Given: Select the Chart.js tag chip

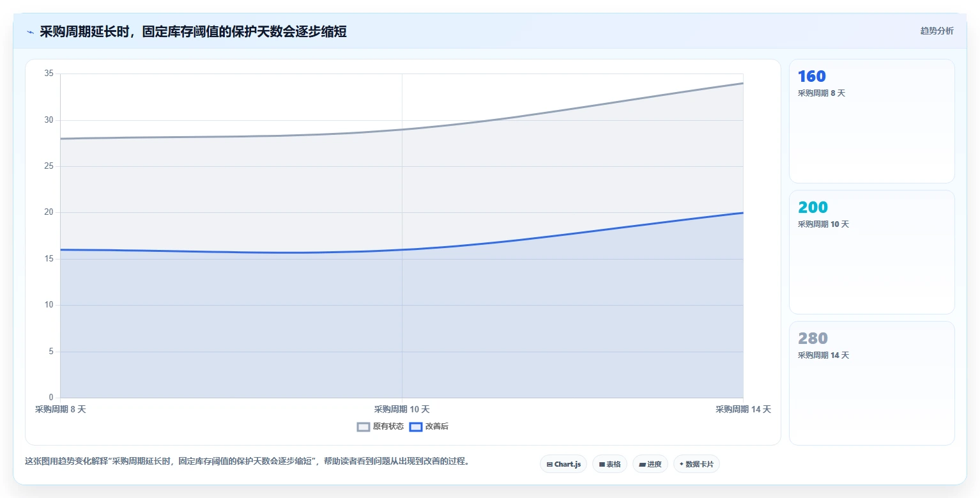Looking at the screenshot, I should [x=563, y=464].
